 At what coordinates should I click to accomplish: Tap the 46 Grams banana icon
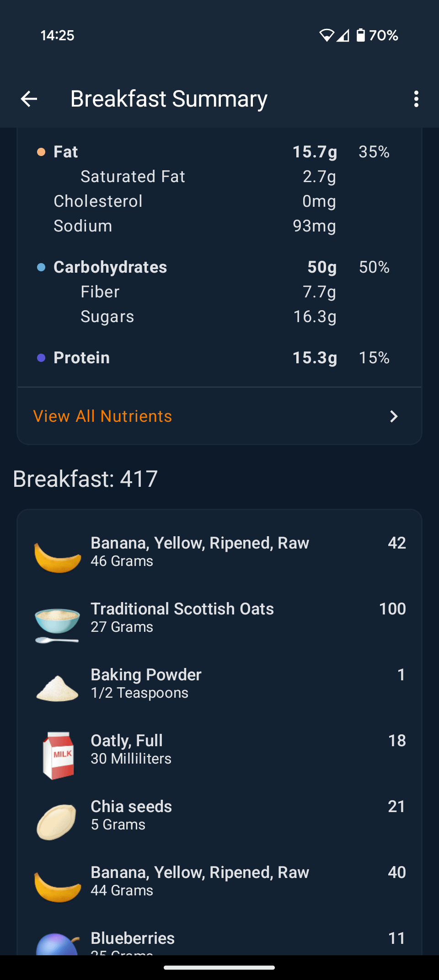tap(58, 556)
